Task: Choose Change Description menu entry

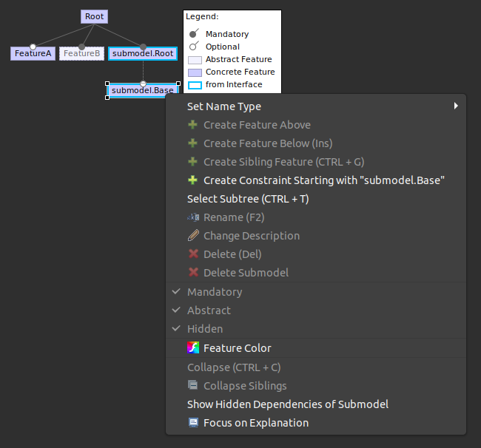Action: pyautogui.click(x=316, y=236)
